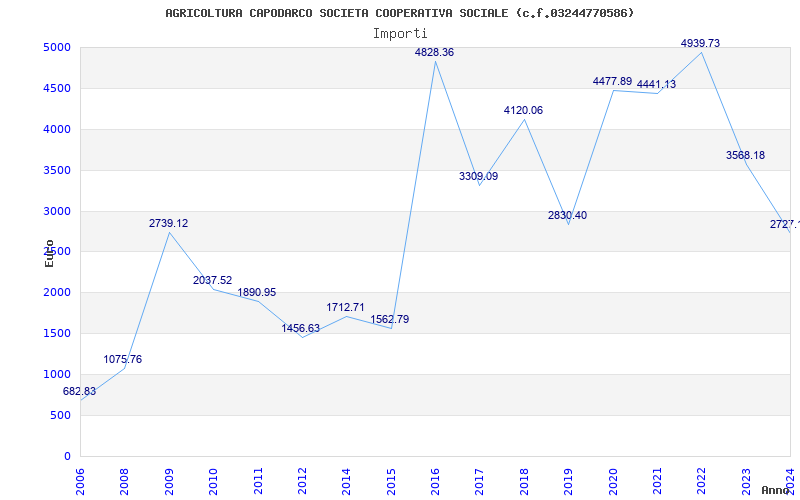Select the 3568.18 data label
This screenshot has width=800, height=500.
745,155
